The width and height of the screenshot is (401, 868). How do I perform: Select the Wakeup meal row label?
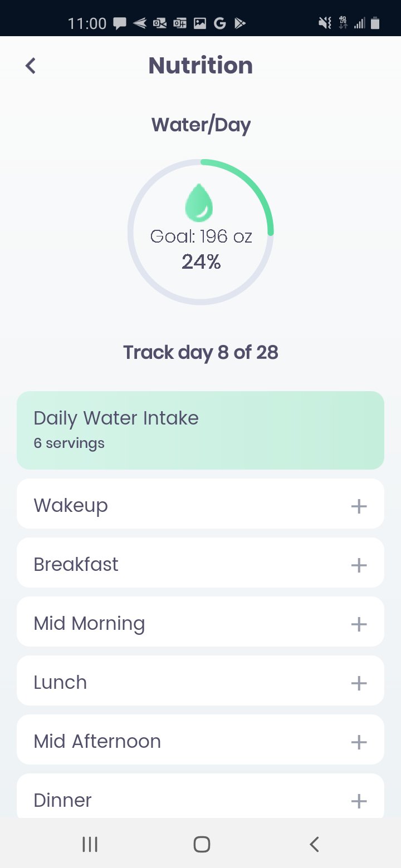tap(71, 506)
